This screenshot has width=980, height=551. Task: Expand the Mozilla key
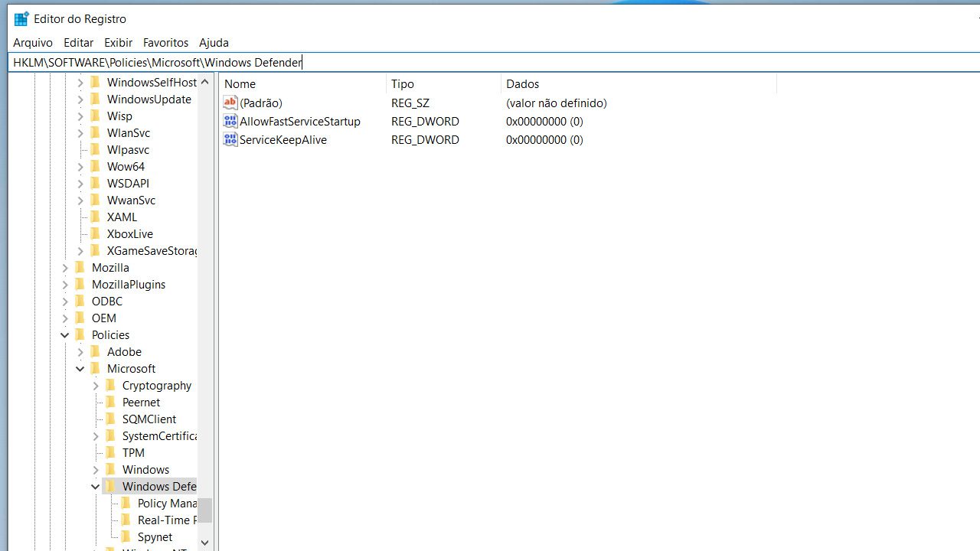pos(65,267)
